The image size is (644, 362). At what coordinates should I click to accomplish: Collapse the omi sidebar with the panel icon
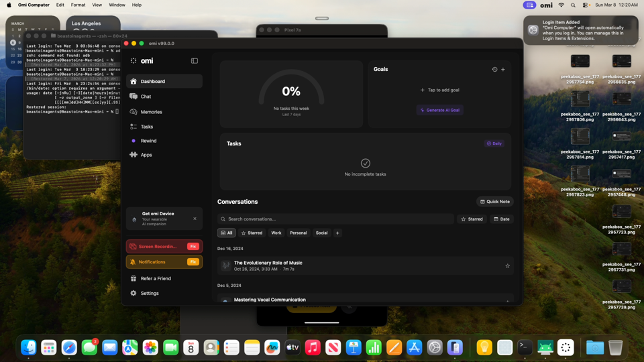195,61
